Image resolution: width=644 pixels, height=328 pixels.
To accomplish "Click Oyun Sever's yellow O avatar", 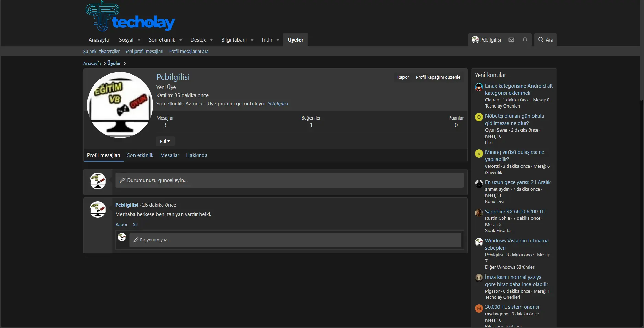I will [x=479, y=117].
